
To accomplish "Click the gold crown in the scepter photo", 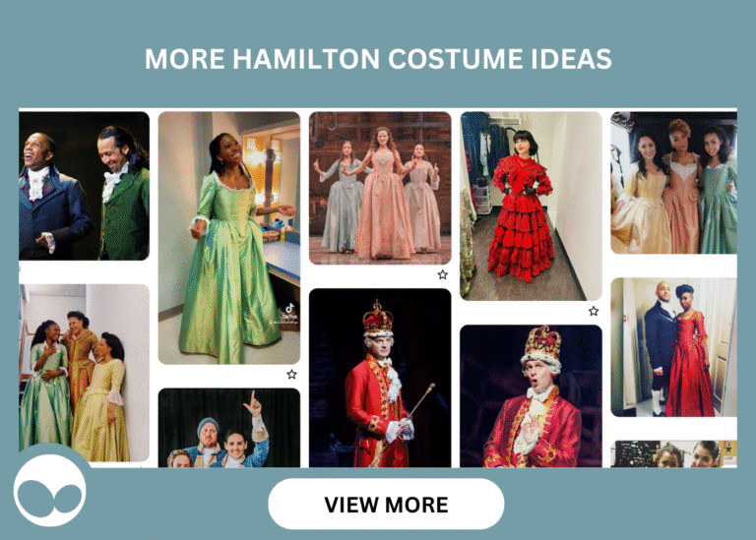I will click(377, 318).
